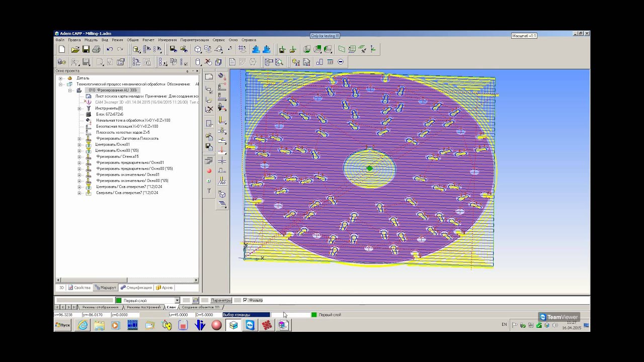
Task: Expand the Инструменты[8] node
Action: click(x=79, y=109)
